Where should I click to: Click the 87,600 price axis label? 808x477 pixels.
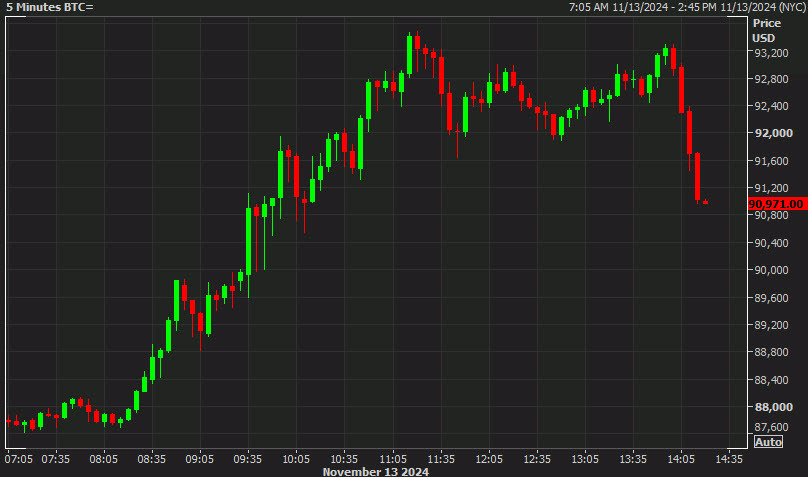click(x=771, y=427)
